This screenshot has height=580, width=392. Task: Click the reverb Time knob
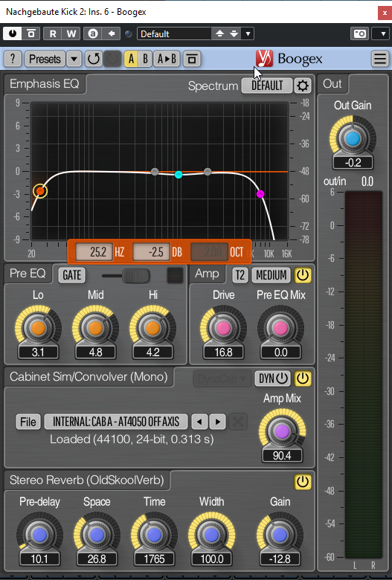click(x=155, y=535)
